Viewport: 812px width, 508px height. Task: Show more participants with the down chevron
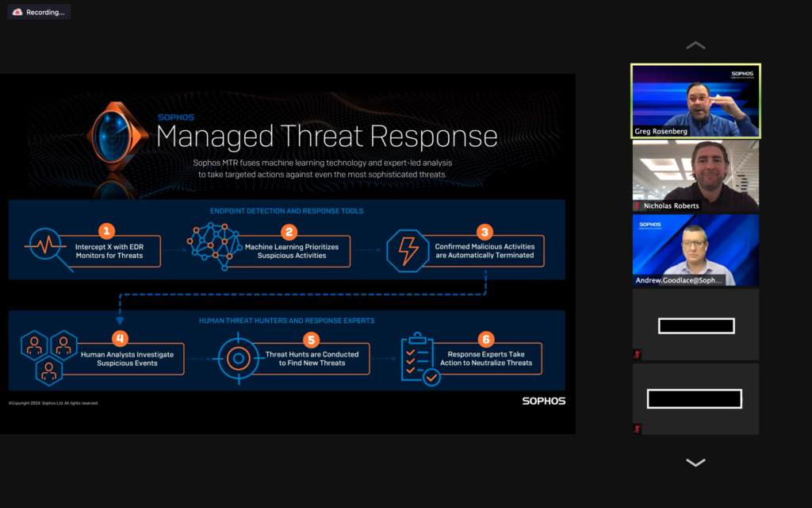695,463
